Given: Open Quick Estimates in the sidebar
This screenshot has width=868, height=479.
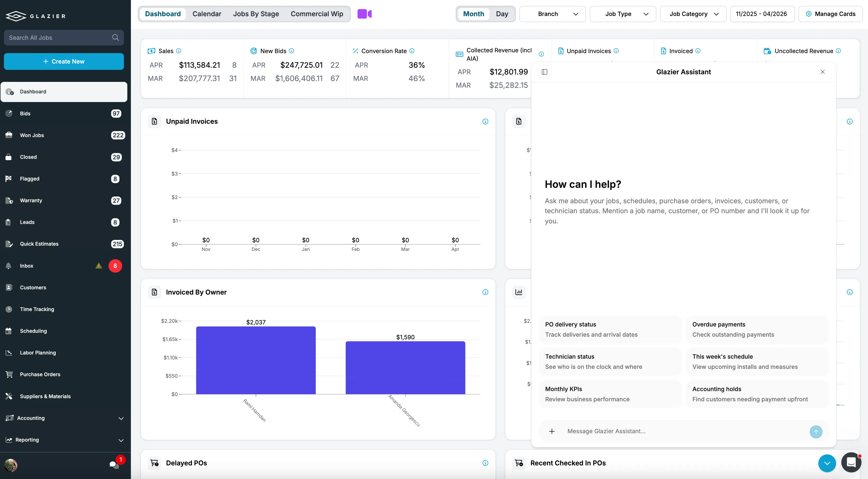Looking at the screenshot, I should [64, 244].
